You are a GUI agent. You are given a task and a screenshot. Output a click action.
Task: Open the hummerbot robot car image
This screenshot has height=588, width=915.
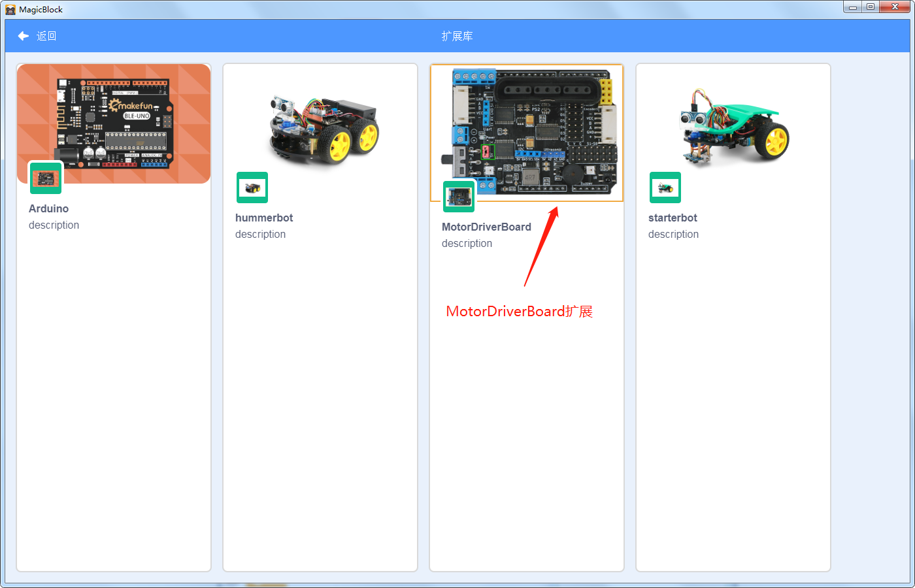click(324, 128)
